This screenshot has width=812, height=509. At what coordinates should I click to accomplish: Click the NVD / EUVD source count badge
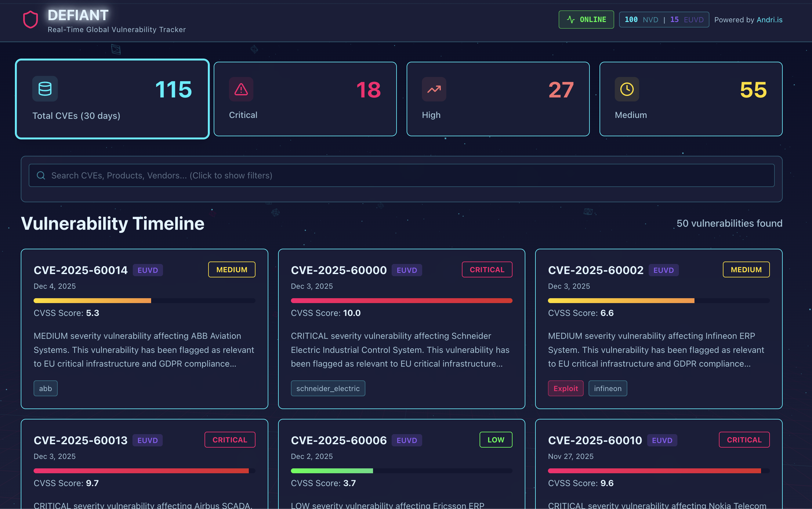[x=664, y=20]
